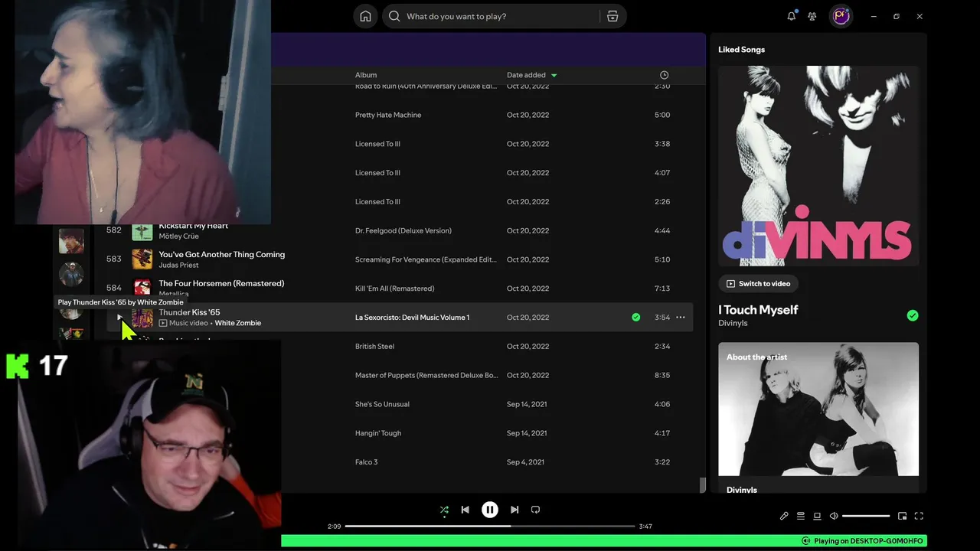Enter full screen player mode
Screen dimensions: 980x551
(919, 516)
